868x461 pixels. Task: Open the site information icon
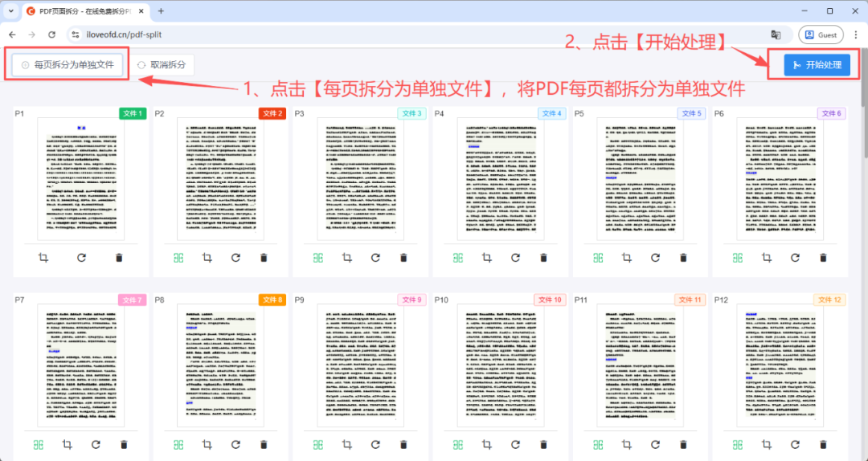76,35
